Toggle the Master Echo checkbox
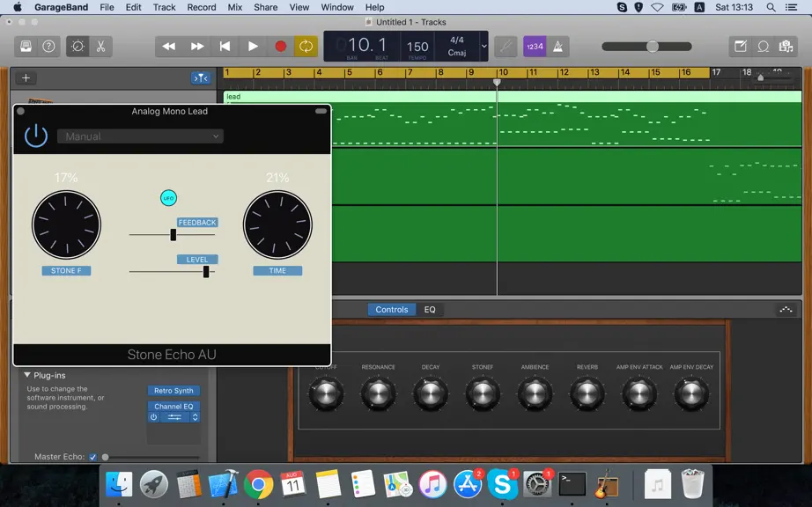This screenshot has width=812, height=507. pos(92,457)
